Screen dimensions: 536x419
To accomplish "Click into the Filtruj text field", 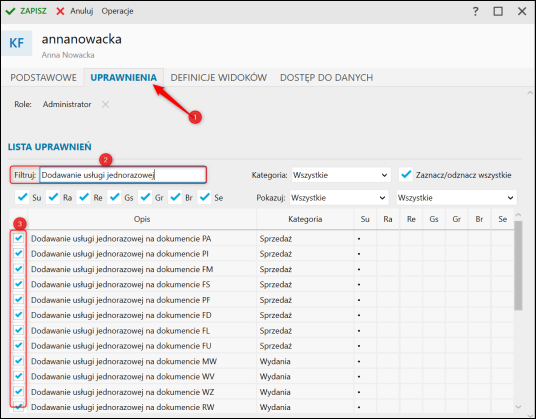I will (x=123, y=175).
